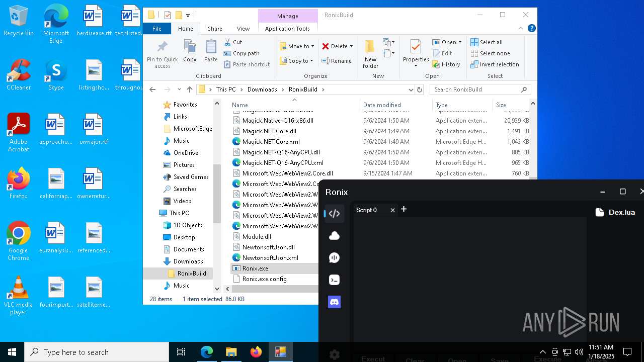Viewport: 644px width, 362px height.
Task: Sort files by Name column header
Action: (294, 105)
